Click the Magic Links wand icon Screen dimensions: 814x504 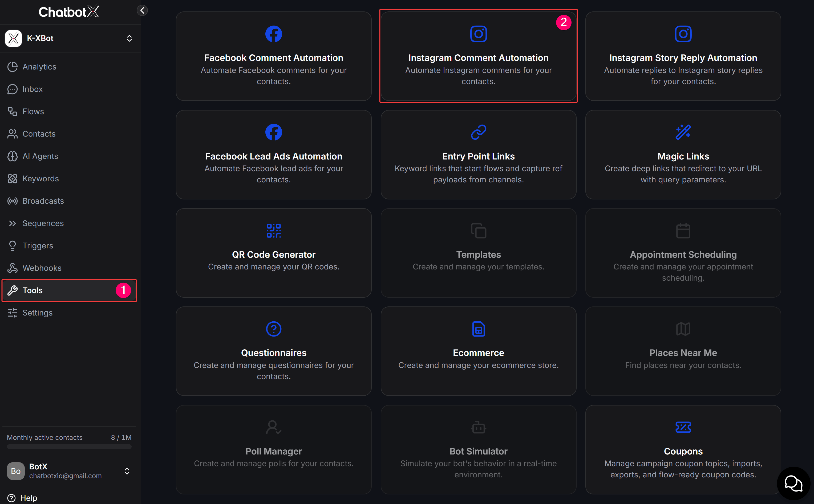(683, 132)
